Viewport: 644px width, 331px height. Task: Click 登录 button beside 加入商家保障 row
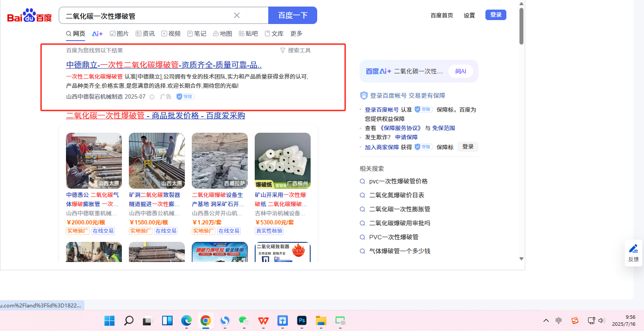pyautogui.click(x=468, y=147)
